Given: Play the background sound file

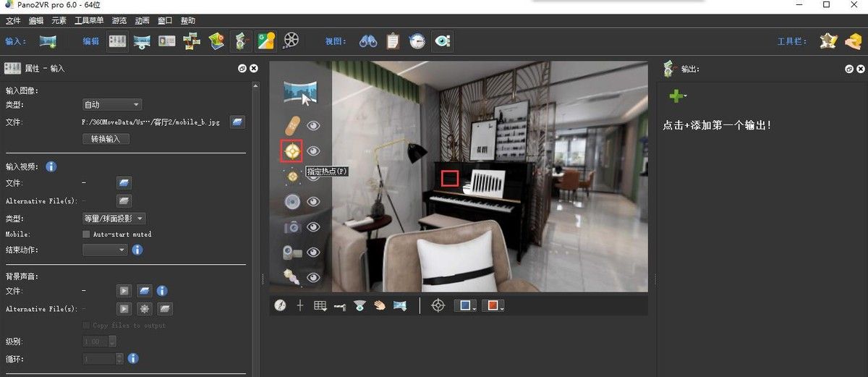Looking at the screenshot, I should click(x=124, y=291).
